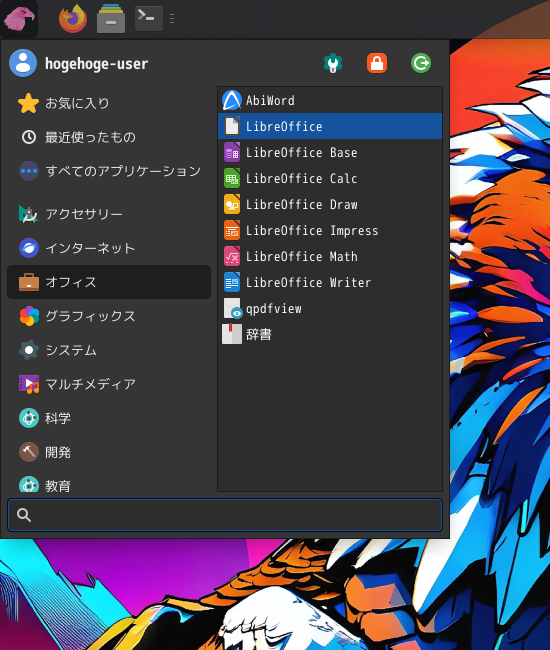The image size is (550, 650).
Task: Launch Firefox from the panel
Action: 73,19
